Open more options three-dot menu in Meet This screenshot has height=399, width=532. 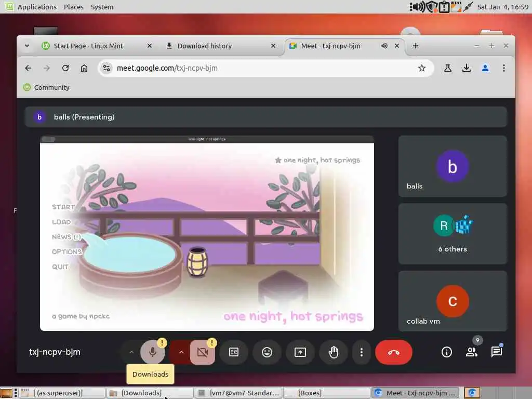(362, 352)
